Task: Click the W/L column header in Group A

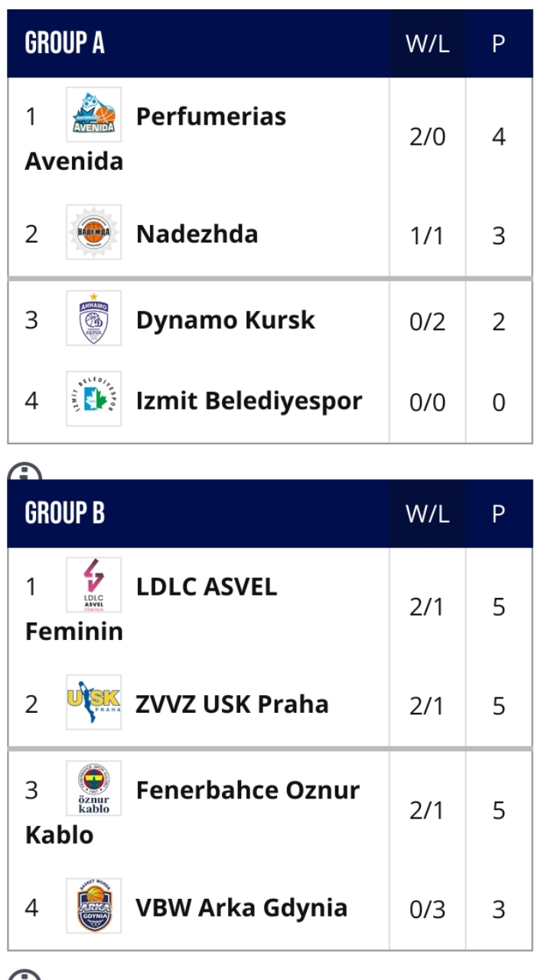Action: [x=427, y=44]
